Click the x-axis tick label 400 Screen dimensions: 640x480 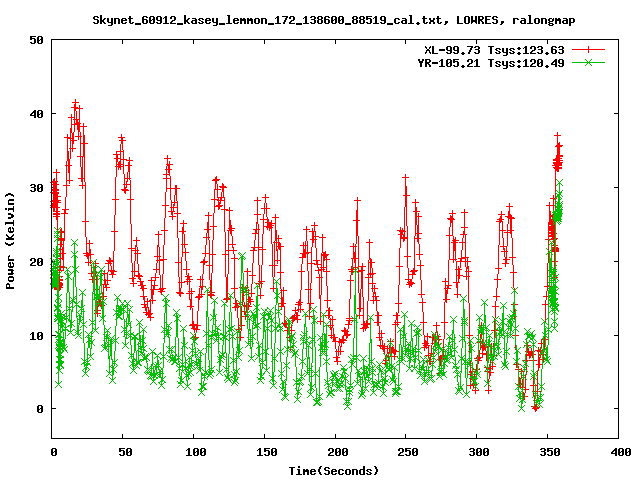(x=621, y=452)
